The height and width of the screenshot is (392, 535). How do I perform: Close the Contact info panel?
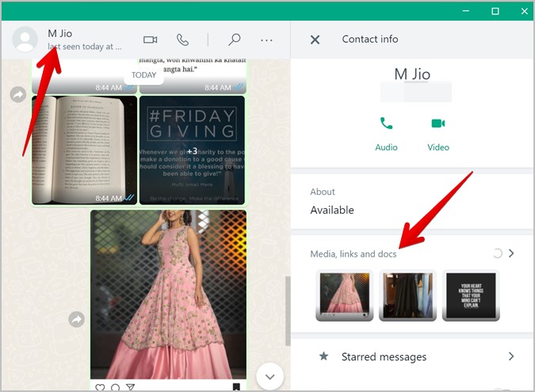[x=315, y=40]
